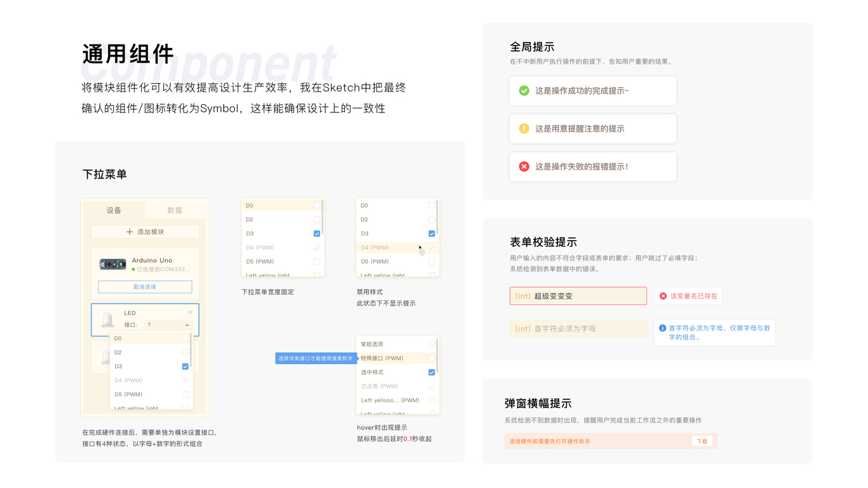Click the green success checkmark icon
The width and height of the screenshot is (868, 488).
pos(524,91)
